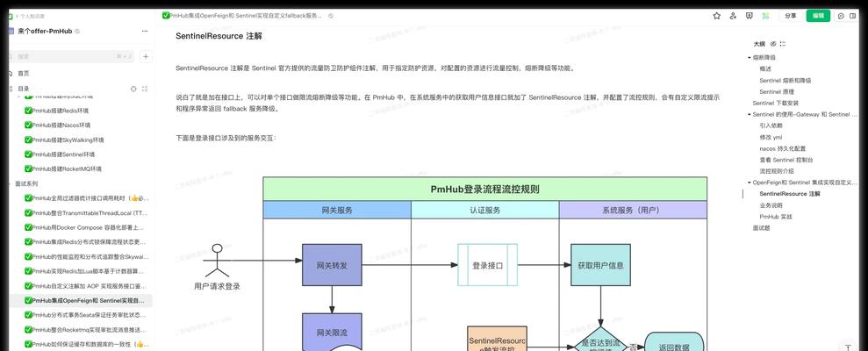Screen dimensions: 868x351
Task: Select SentinelResource 注解 in outline
Action: click(x=790, y=194)
